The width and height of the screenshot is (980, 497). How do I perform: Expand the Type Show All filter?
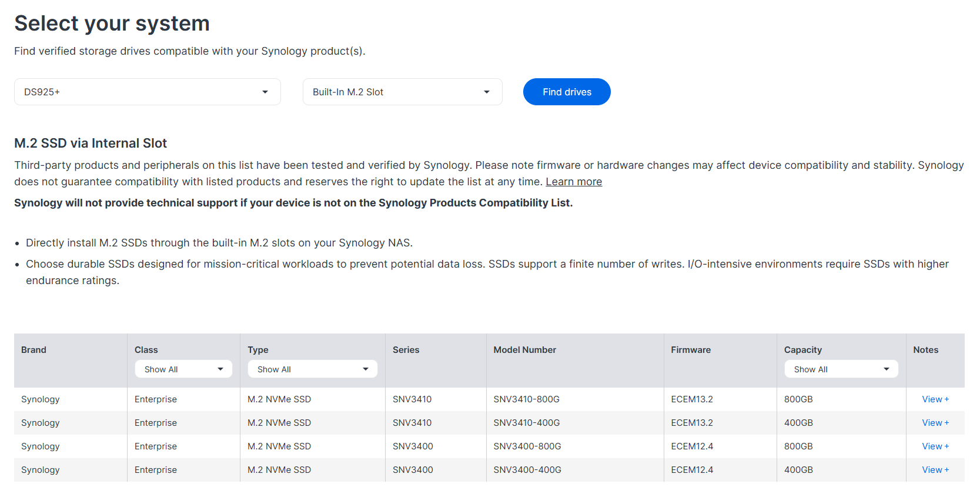(x=312, y=369)
